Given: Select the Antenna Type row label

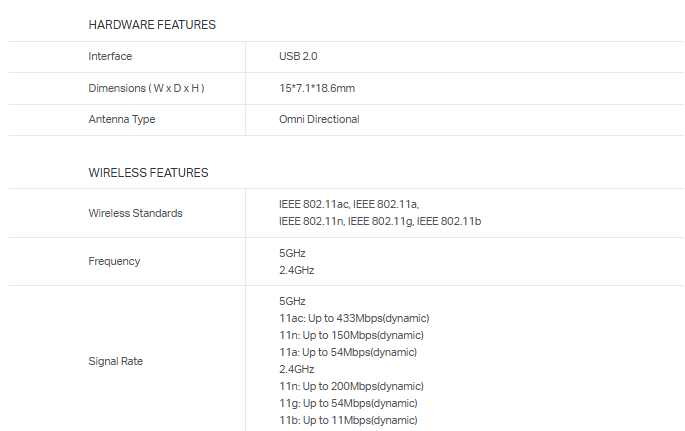Looking at the screenshot, I should pyautogui.click(x=122, y=119).
